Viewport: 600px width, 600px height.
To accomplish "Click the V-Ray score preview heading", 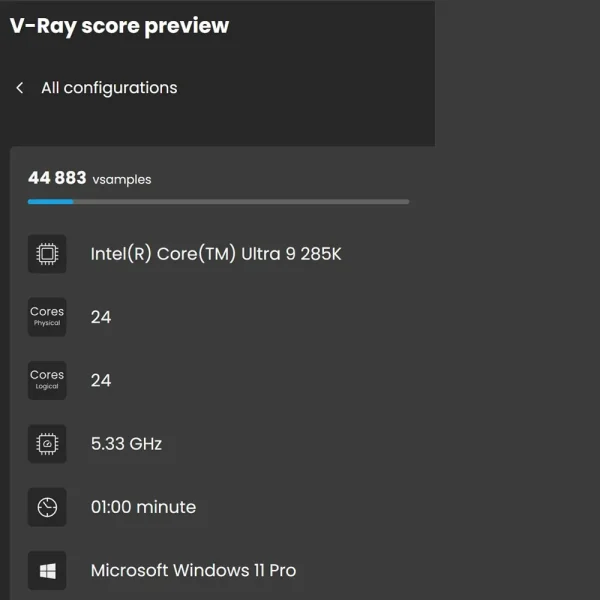I will 119,26.
